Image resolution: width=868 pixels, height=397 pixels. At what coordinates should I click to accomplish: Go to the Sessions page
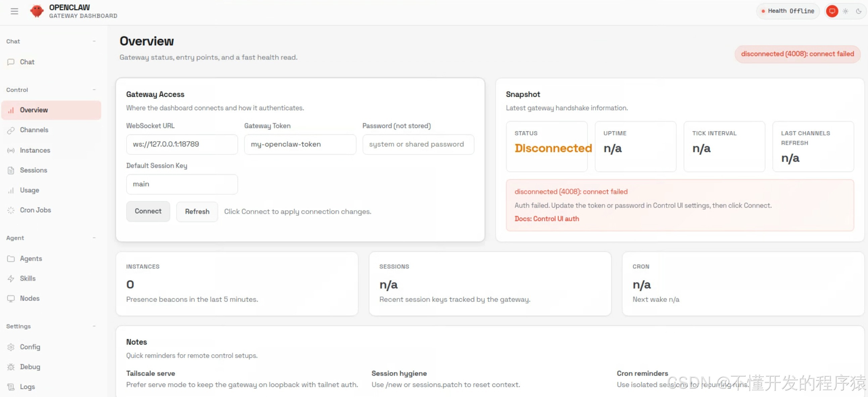pos(33,170)
